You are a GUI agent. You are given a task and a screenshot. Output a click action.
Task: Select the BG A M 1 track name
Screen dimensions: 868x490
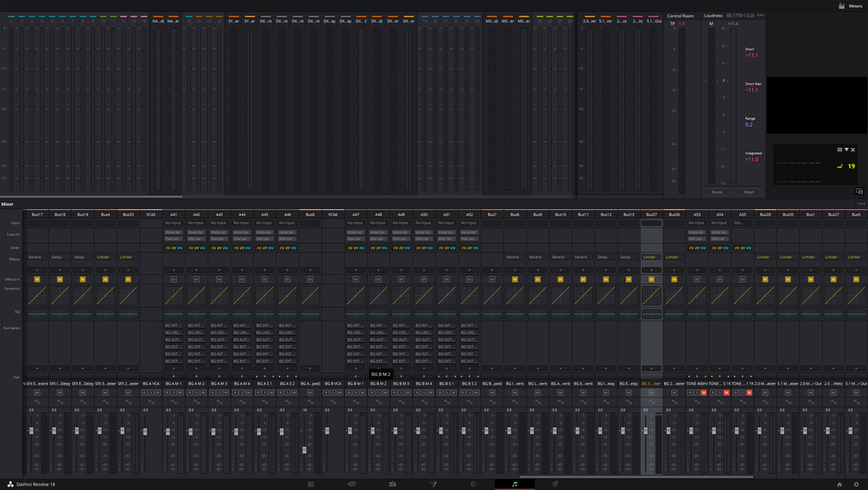pyautogui.click(x=174, y=383)
